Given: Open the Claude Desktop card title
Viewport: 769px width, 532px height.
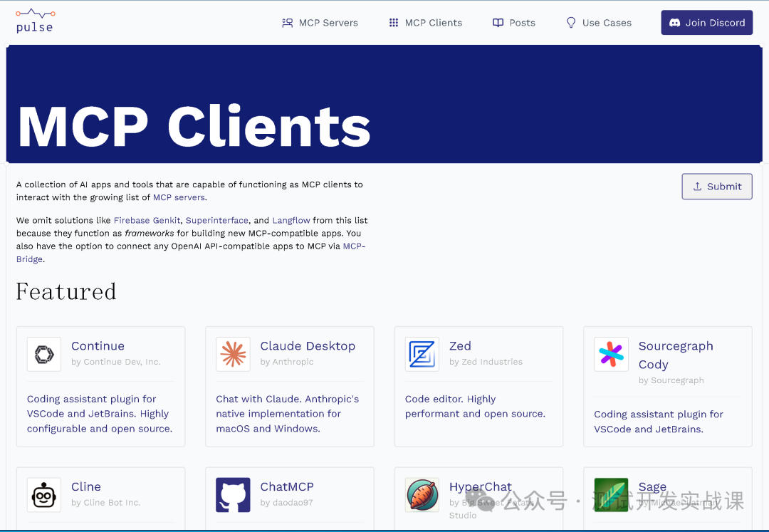Looking at the screenshot, I should 308,345.
